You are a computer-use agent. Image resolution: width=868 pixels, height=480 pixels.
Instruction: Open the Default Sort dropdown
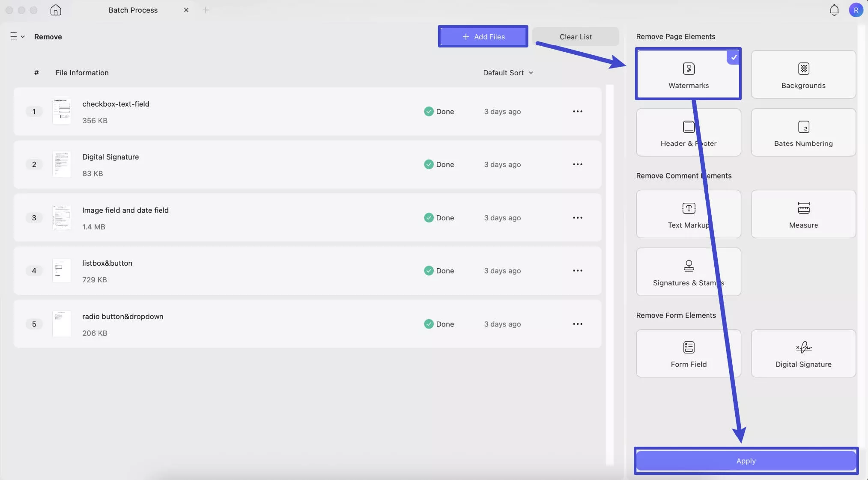(x=508, y=73)
